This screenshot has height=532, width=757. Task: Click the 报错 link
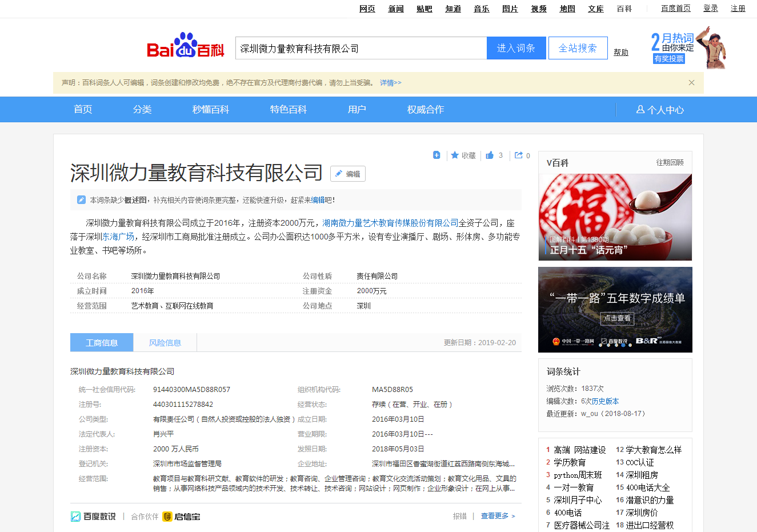point(460,516)
